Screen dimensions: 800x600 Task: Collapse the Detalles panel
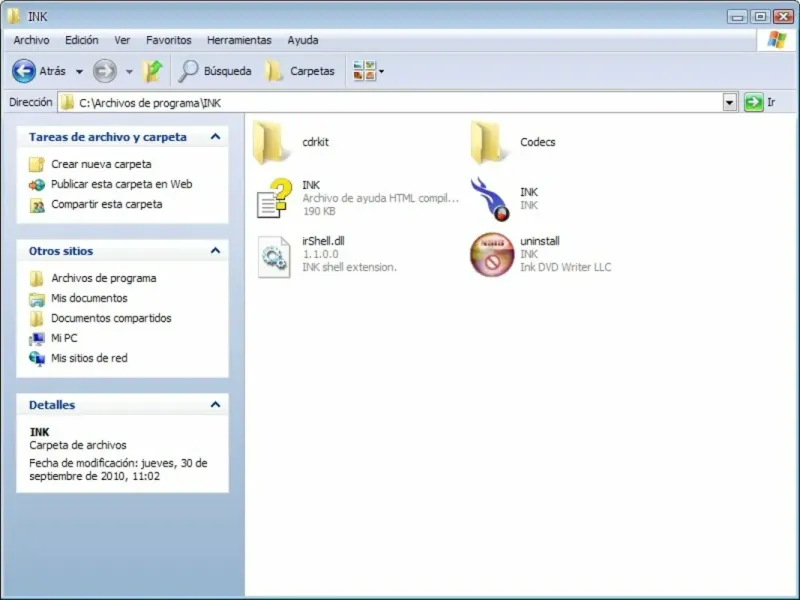(x=215, y=405)
